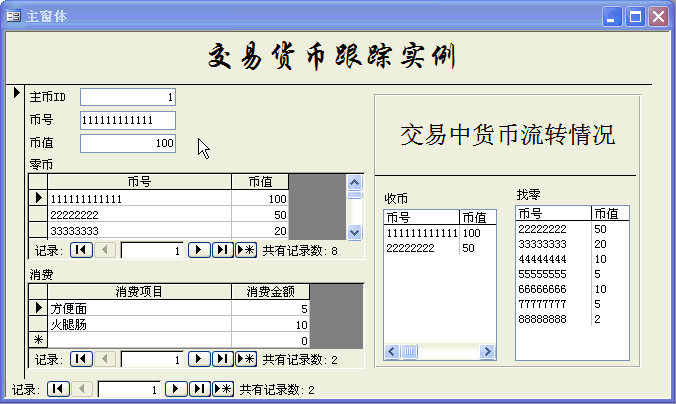Screen dimensions: 676x404
Task: Go to previous record in 零币 subform
Action: click(105, 250)
